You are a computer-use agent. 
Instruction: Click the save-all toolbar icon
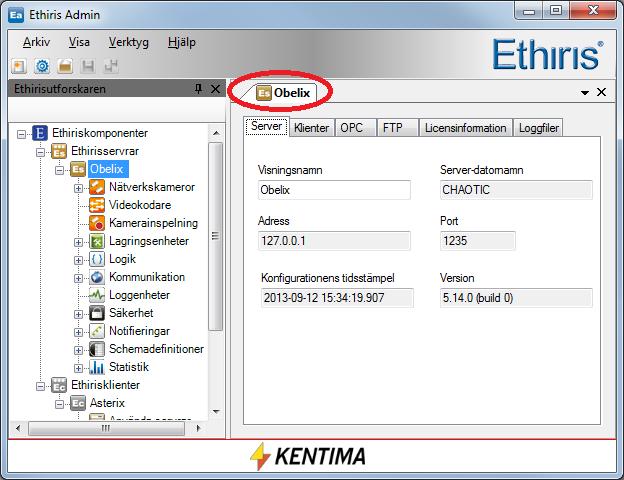click(x=111, y=66)
